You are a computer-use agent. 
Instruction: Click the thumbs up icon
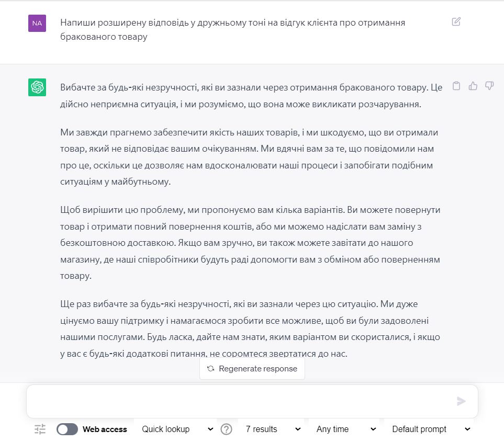473,86
